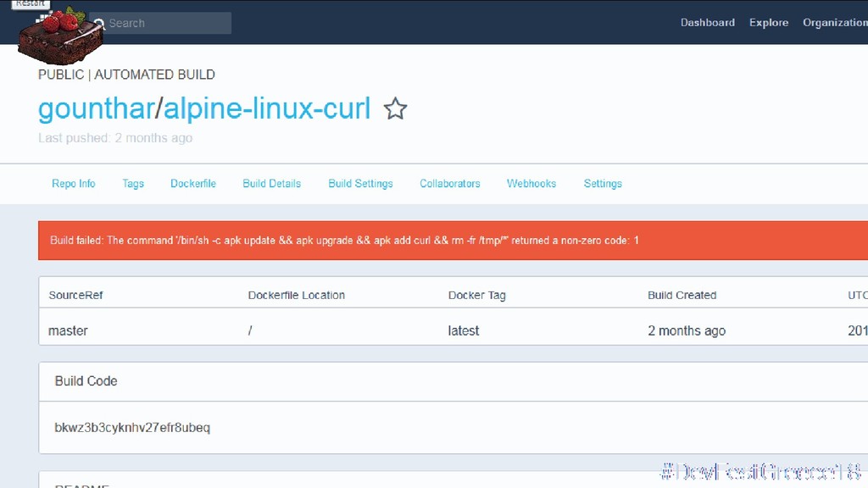Open the Collaborators tab
Screen dimensions: 868x488
449,184
